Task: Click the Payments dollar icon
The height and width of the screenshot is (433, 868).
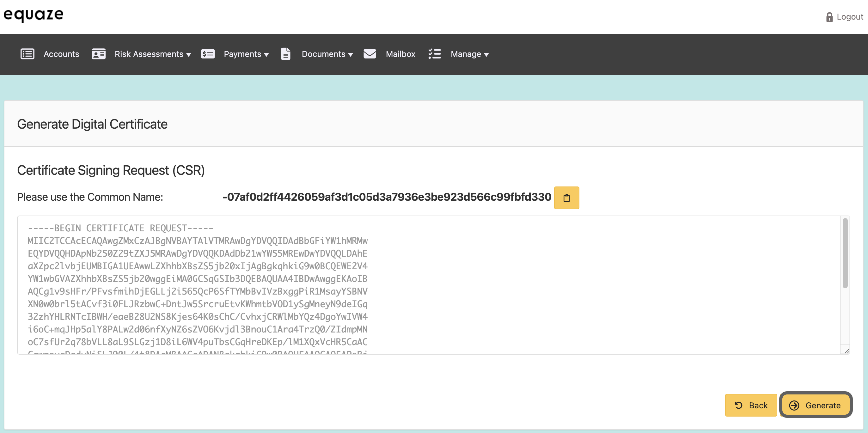Action: 208,54
